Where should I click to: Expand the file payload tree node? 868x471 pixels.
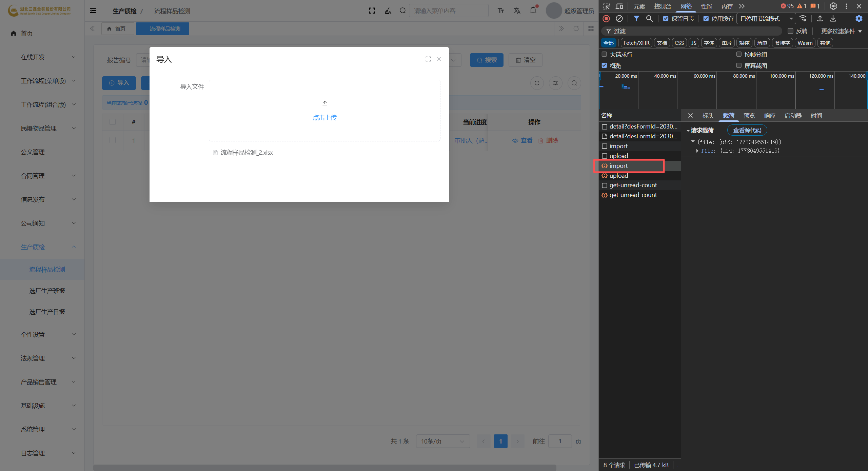click(697, 151)
